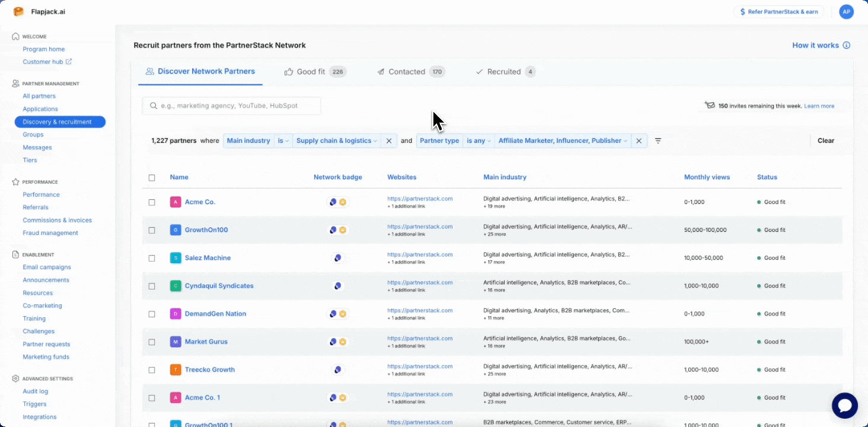
Task: Open Audit log in sidebar
Action: tap(36, 391)
